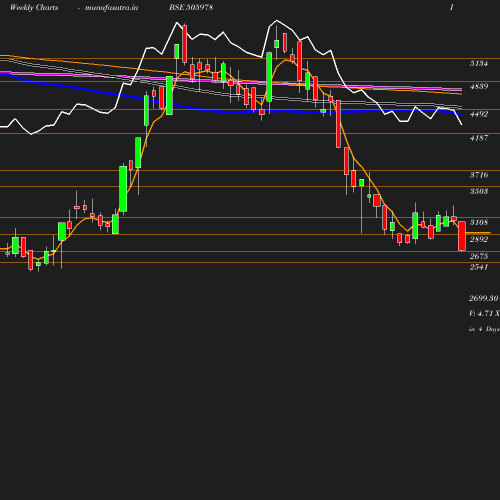Click the 'V: 4.71 X' volume text

[484, 313]
